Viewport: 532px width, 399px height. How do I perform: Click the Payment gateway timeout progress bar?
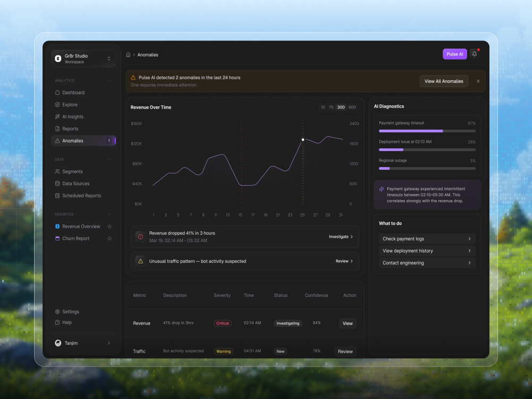click(x=427, y=131)
